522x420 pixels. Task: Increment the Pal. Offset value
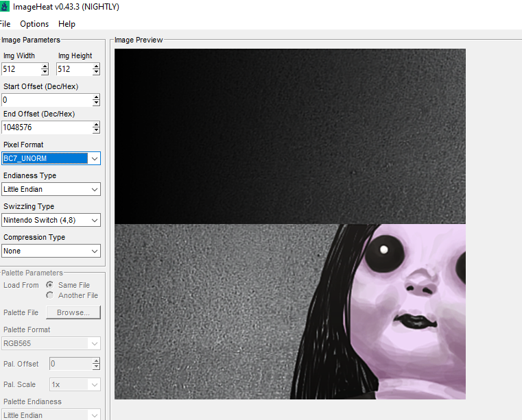(x=96, y=361)
